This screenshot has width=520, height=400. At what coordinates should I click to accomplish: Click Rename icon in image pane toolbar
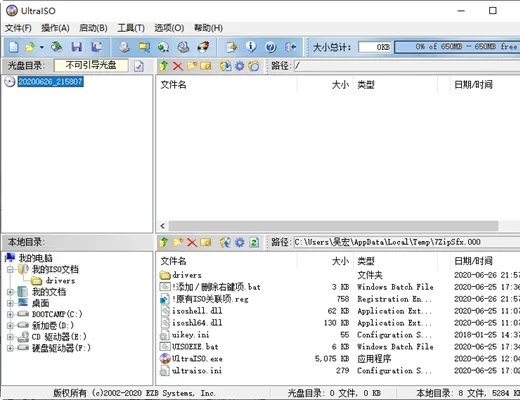(205, 66)
